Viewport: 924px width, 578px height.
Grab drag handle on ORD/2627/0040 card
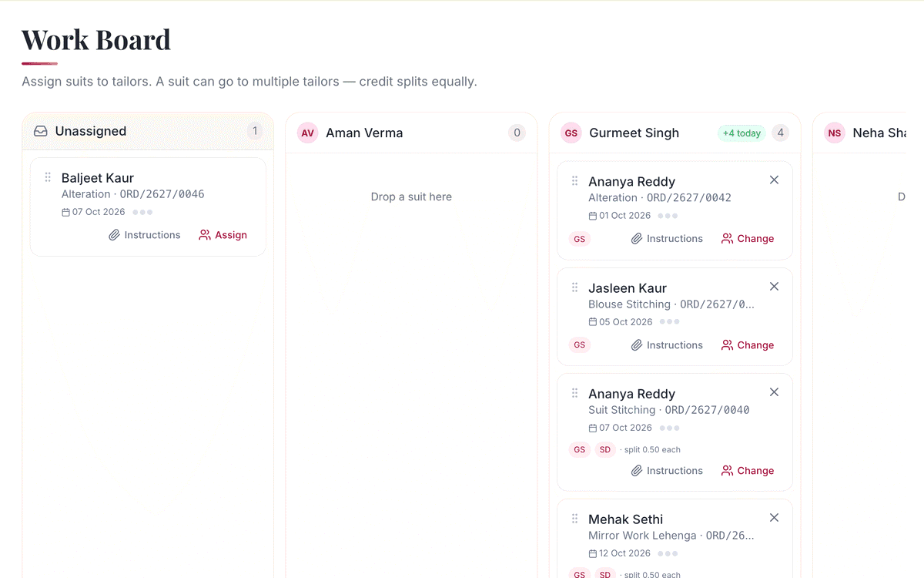(574, 393)
